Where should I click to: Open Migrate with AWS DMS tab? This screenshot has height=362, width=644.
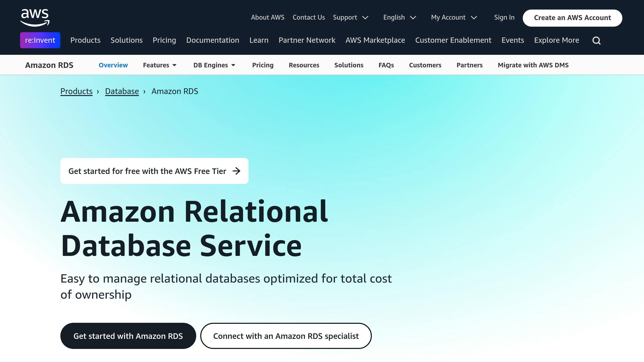click(x=533, y=65)
